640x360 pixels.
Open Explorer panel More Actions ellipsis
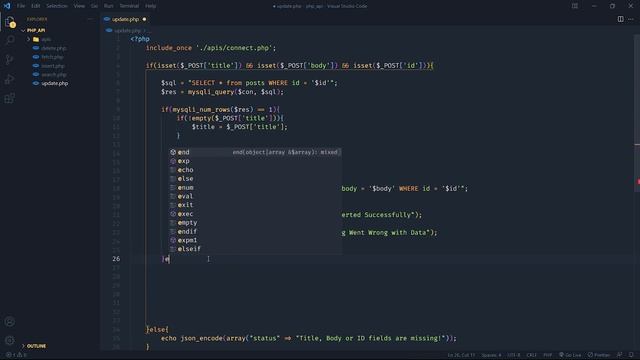[90, 19]
